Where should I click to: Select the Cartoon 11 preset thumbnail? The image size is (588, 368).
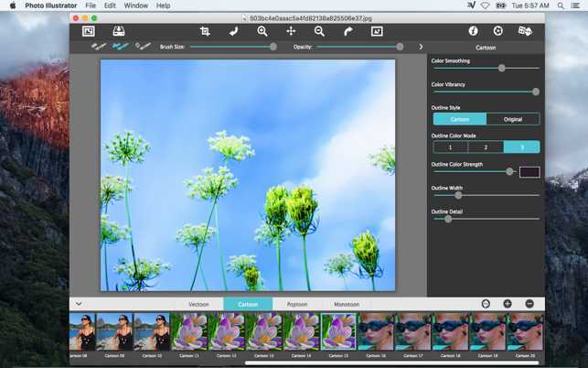pyautogui.click(x=189, y=332)
